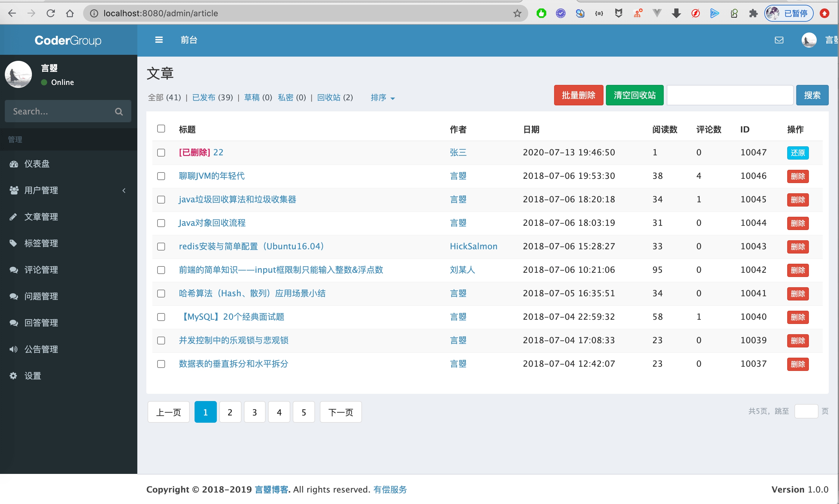Viewport: 839px width, 504px height.
Task: Open 评论管理 comment icon
Action: [x=14, y=270]
